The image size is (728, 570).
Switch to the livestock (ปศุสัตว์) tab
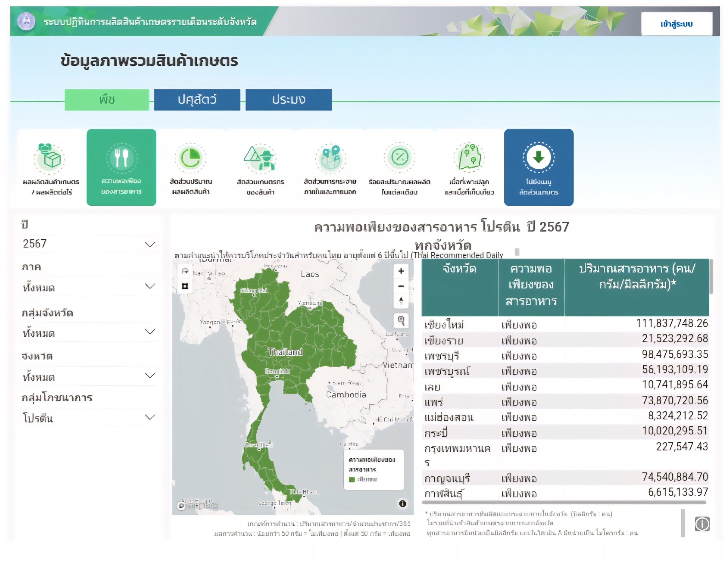click(x=197, y=99)
